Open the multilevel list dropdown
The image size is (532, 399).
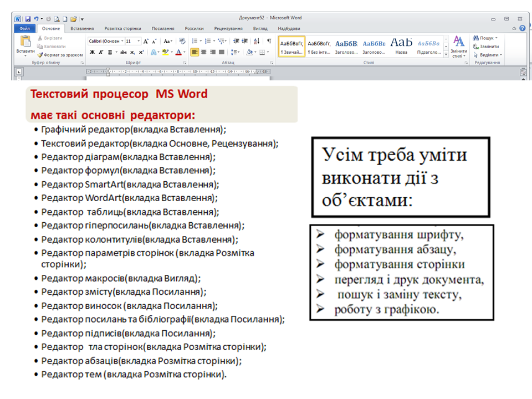click(222, 42)
